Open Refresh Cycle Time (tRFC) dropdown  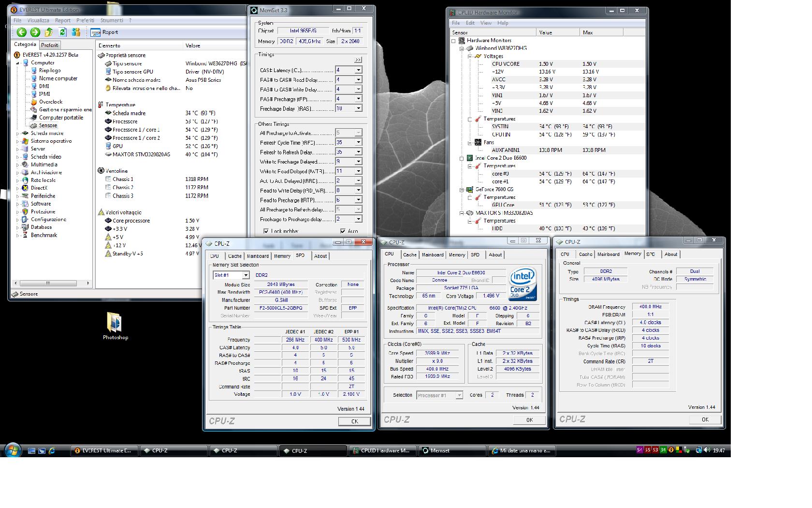tap(359, 142)
